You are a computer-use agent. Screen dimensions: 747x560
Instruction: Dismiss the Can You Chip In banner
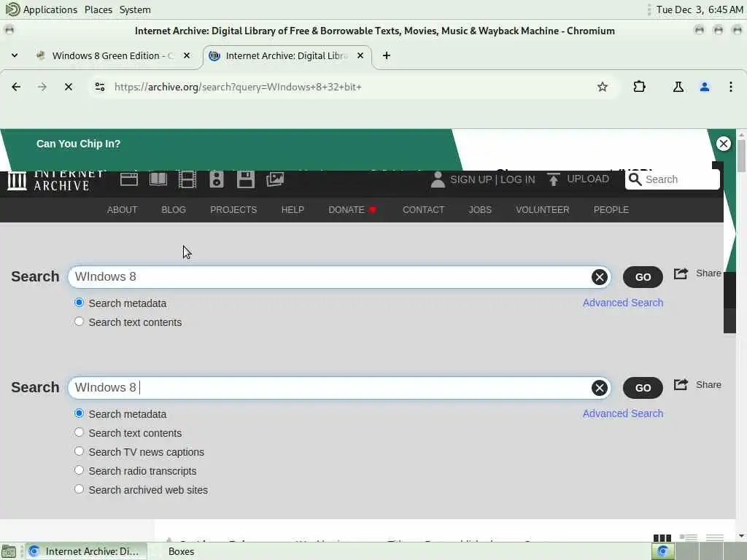tap(723, 144)
